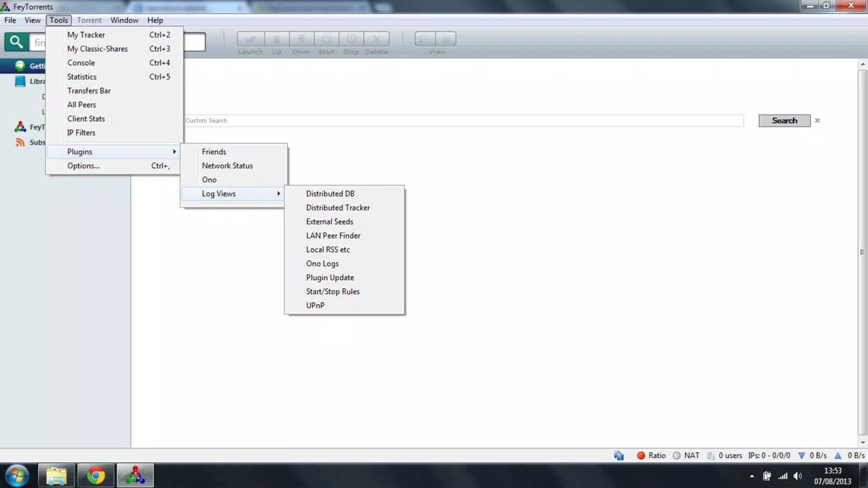Select Network Status plugin entry
Viewport: 868px width, 488px height.
(x=234, y=166)
